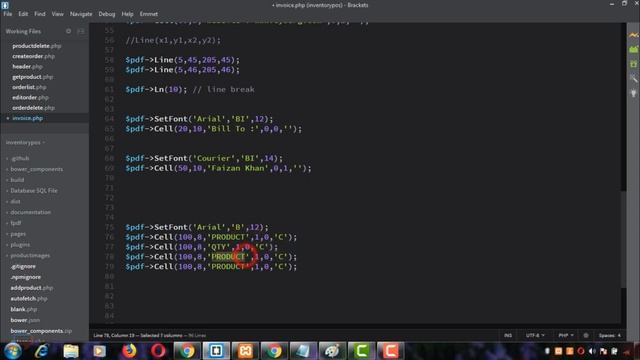The image size is (640, 360).
Task: Expand the bower_components folder
Action: coord(36,169)
